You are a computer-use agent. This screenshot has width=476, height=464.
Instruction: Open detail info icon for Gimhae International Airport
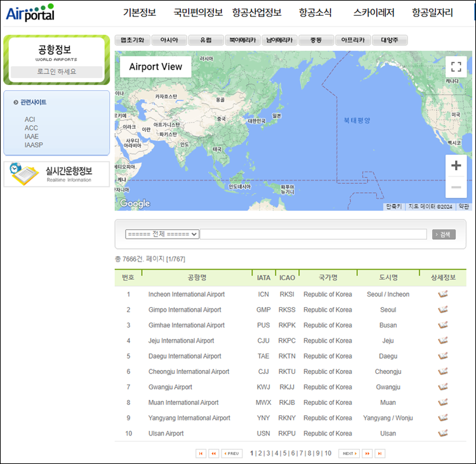[443, 325]
